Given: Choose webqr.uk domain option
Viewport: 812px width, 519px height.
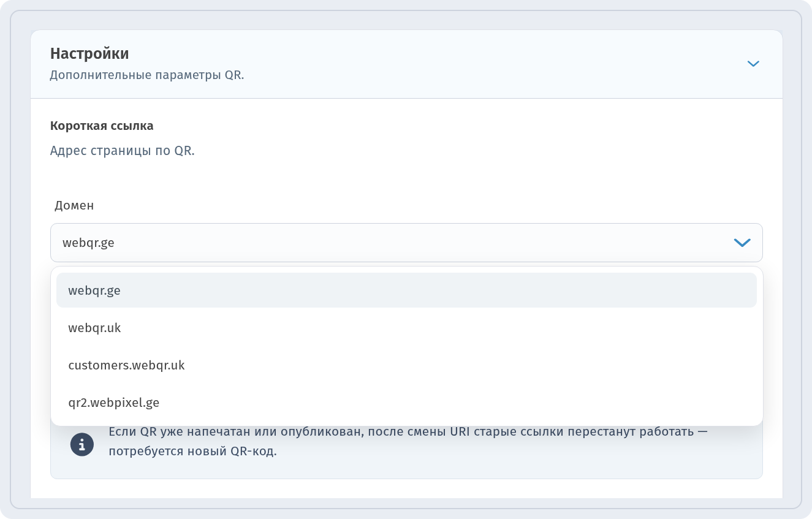Looking at the screenshot, I should pos(406,328).
